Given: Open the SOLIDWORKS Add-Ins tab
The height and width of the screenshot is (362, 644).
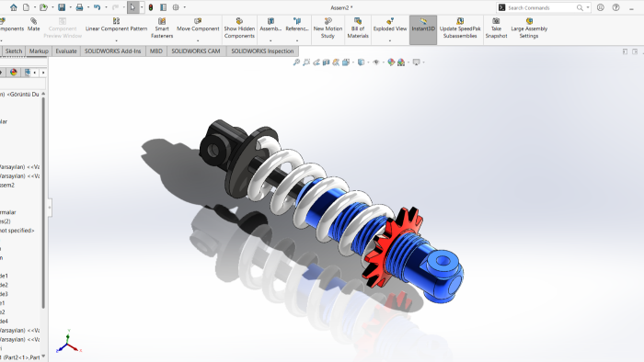Looking at the screenshot, I should [x=112, y=51].
